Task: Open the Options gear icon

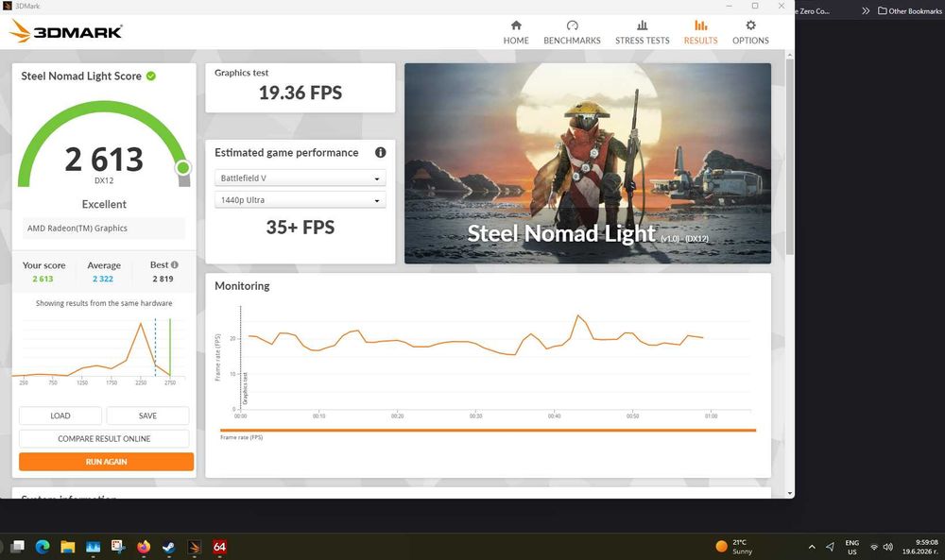Action: (x=750, y=25)
